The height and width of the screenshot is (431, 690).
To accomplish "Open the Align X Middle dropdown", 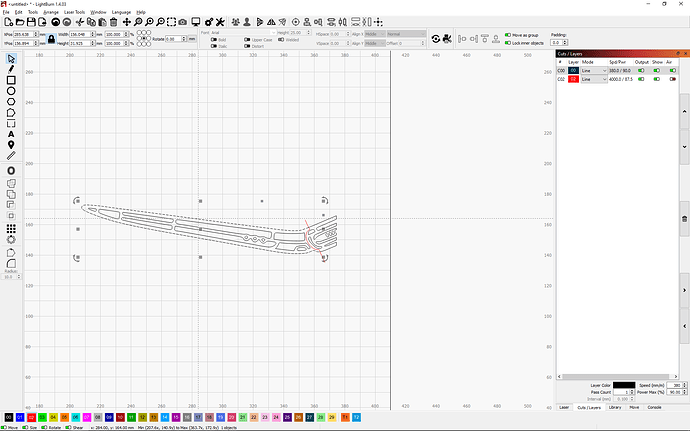I will click(375, 34).
